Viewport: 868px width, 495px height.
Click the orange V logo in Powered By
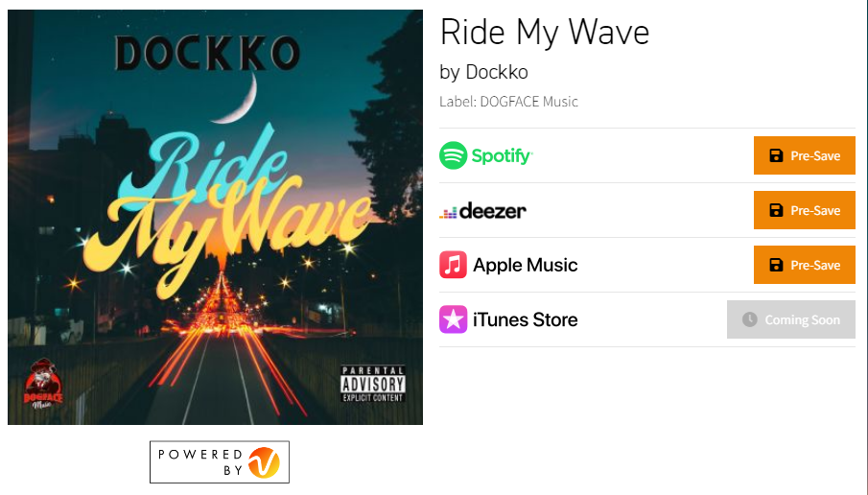264,462
